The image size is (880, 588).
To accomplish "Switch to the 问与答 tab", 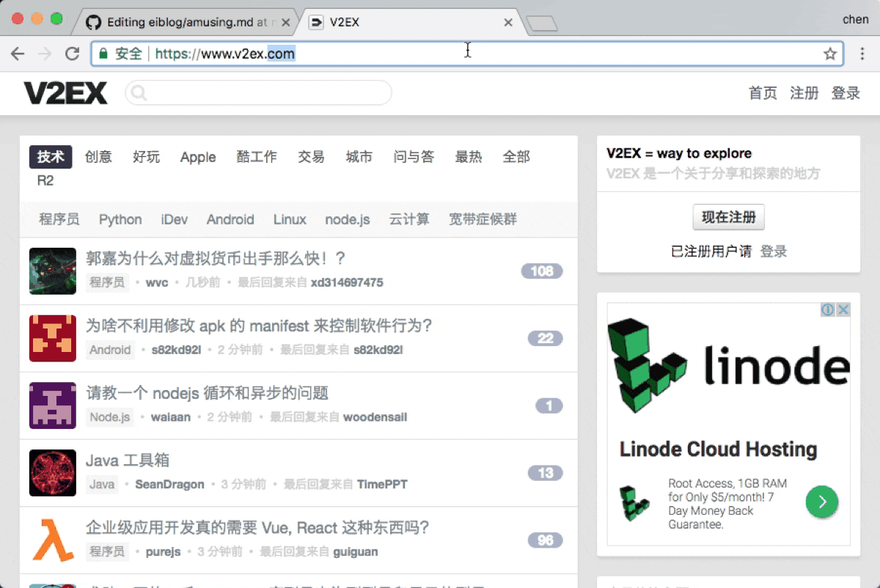I will [x=414, y=156].
